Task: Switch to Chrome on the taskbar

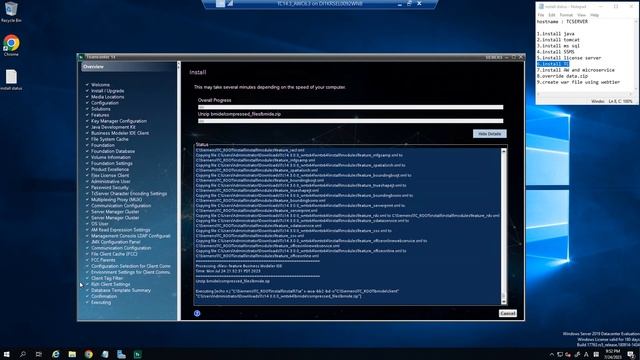Action: click(89, 354)
